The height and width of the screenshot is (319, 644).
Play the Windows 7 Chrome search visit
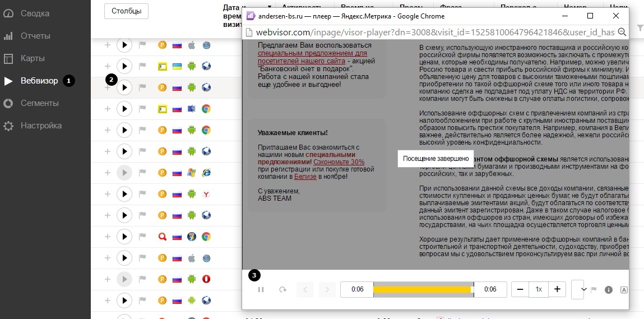pyautogui.click(x=124, y=237)
